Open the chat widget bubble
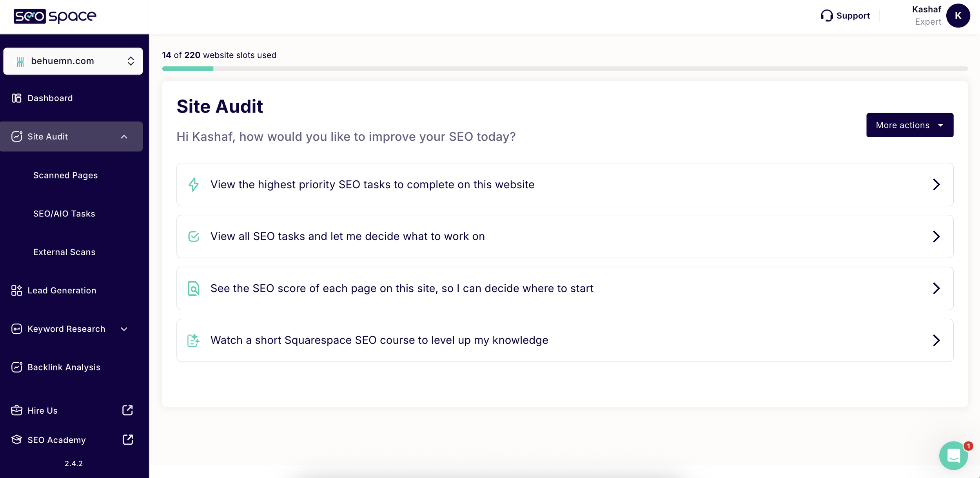 coord(953,455)
